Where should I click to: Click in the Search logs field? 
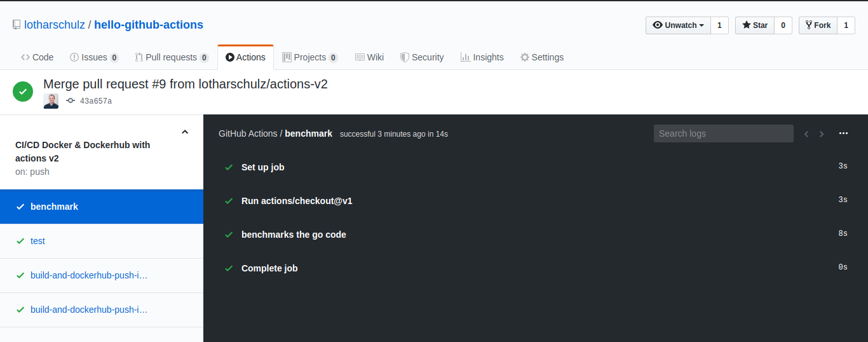(x=723, y=133)
